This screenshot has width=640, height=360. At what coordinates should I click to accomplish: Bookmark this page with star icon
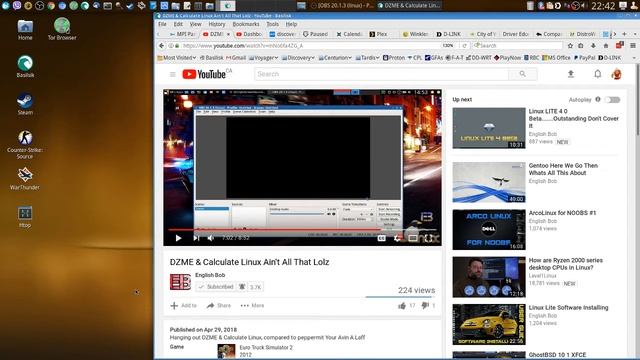(570, 46)
